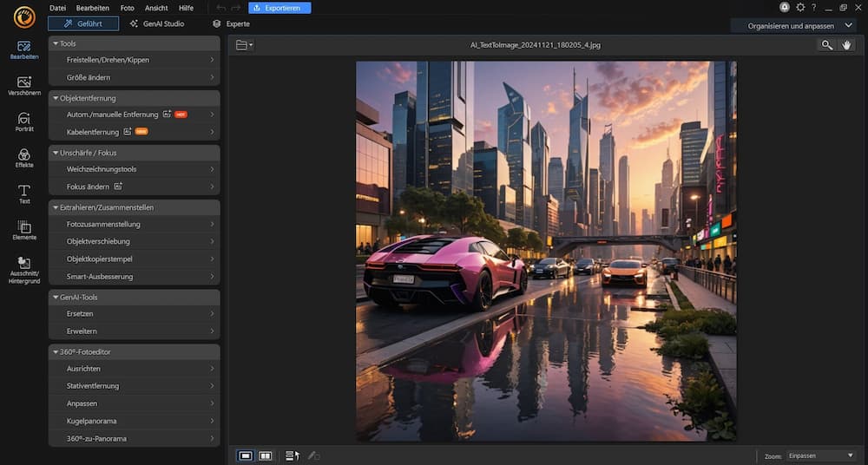
Task: Switch to the Geführt mode tab
Action: (83, 23)
